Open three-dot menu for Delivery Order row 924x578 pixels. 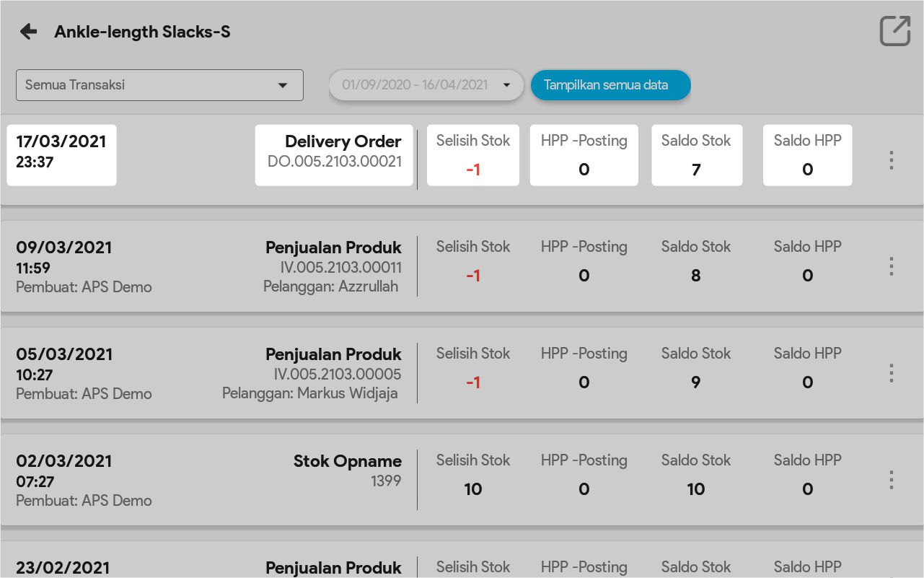point(892,160)
